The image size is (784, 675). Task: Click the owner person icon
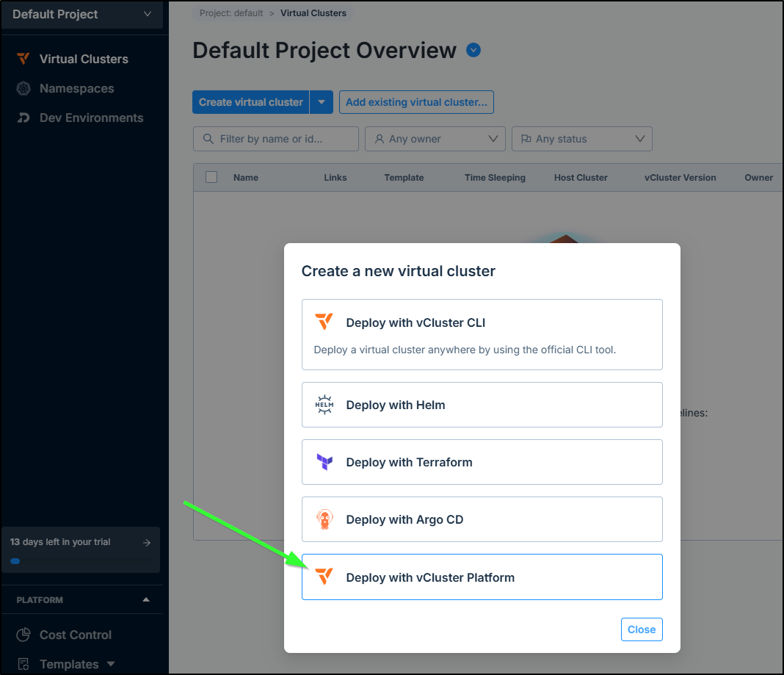tap(380, 139)
